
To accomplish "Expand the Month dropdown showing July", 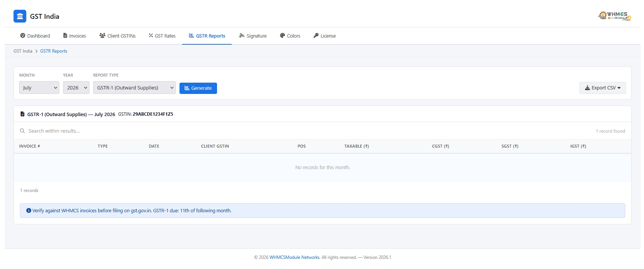I will pyautogui.click(x=39, y=88).
